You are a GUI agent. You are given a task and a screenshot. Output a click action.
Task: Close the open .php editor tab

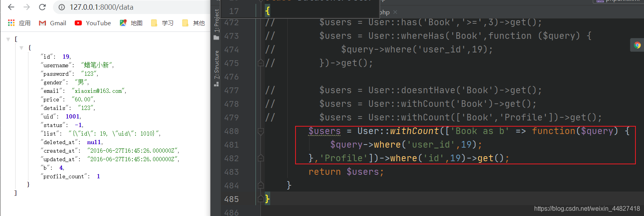coord(395,12)
